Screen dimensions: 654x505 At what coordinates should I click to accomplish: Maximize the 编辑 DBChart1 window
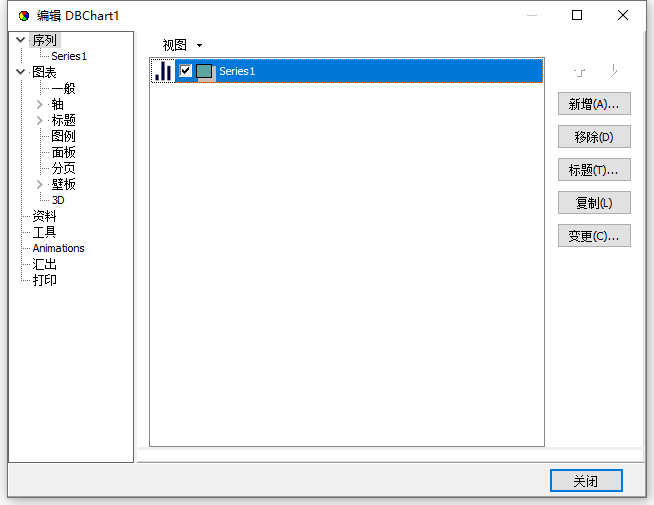(x=577, y=15)
